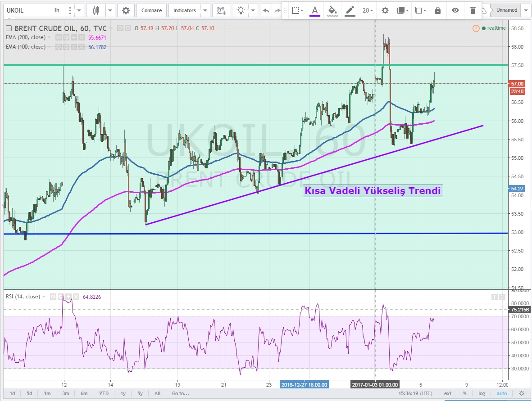Click the paint bucket background fill icon
Image resolution: width=532 pixels, height=401 pixels.
tap(332, 10)
